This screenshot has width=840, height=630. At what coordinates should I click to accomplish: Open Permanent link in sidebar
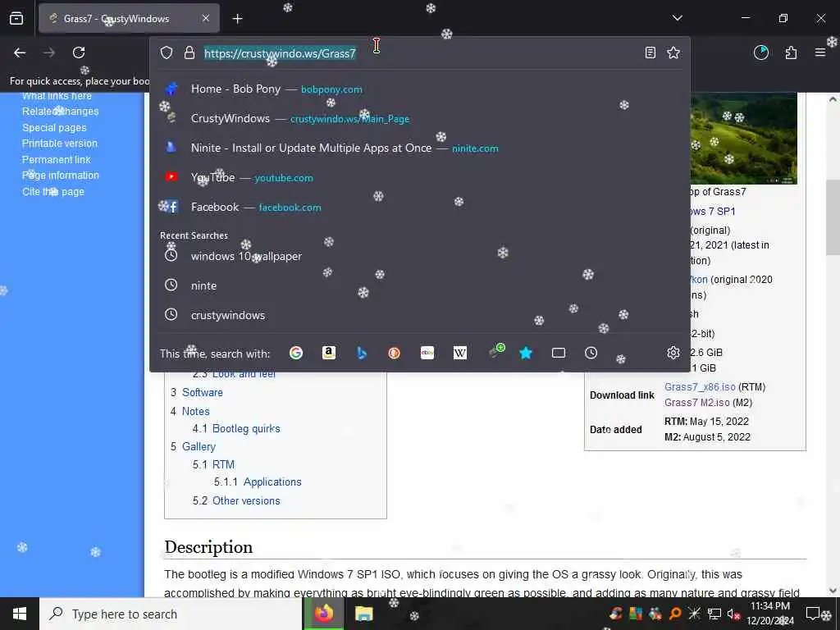(57, 160)
